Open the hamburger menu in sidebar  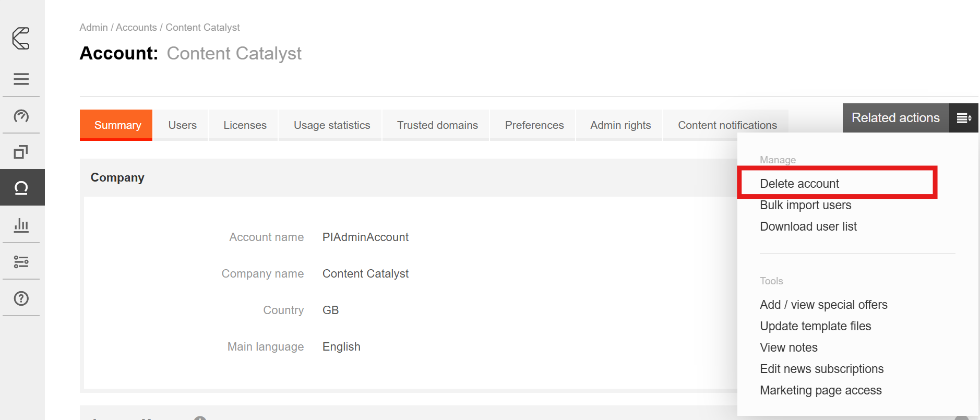[x=21, y=79]
